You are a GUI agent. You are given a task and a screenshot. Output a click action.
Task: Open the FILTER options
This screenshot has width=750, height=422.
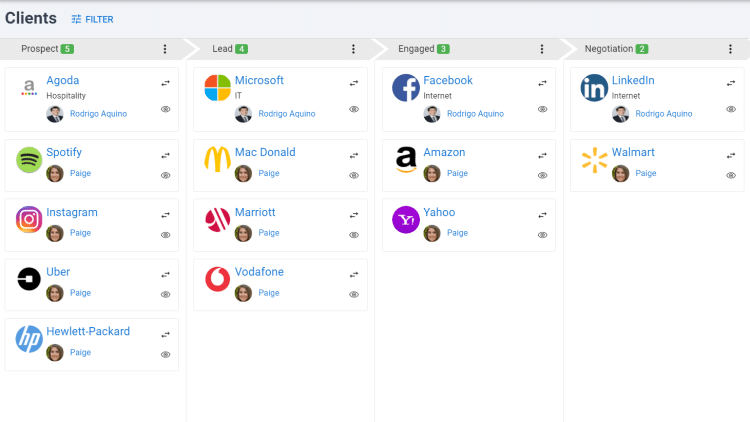point(92,19)
